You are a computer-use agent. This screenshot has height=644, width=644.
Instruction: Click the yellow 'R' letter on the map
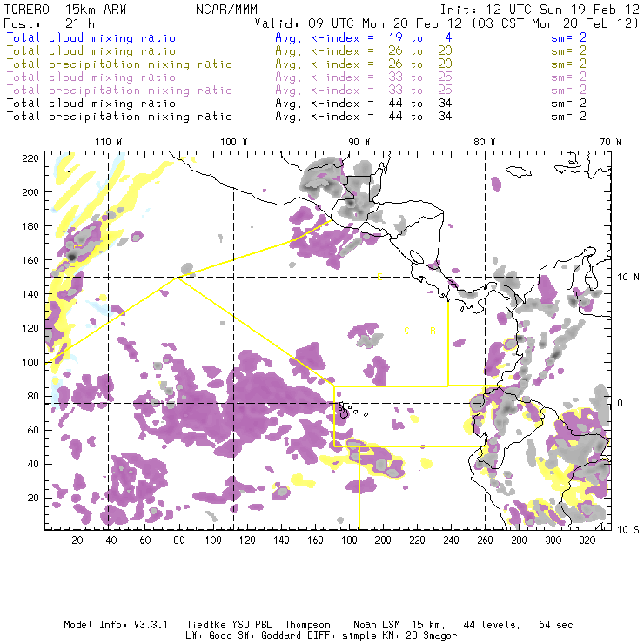[433, 331]
